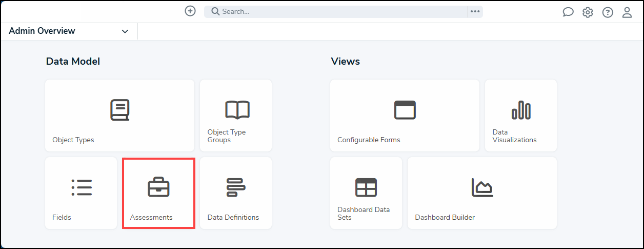Open the user profile icon

[x=627, y=12]
